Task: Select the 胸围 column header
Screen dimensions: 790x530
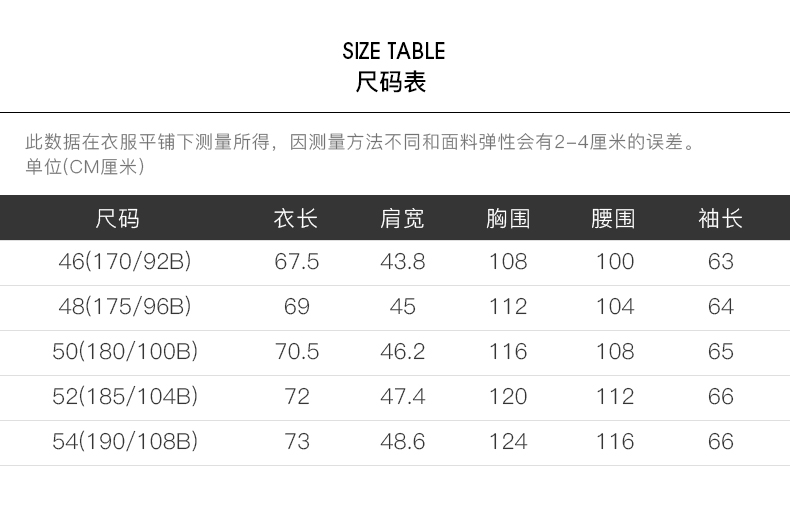Action: coord(508,219)
